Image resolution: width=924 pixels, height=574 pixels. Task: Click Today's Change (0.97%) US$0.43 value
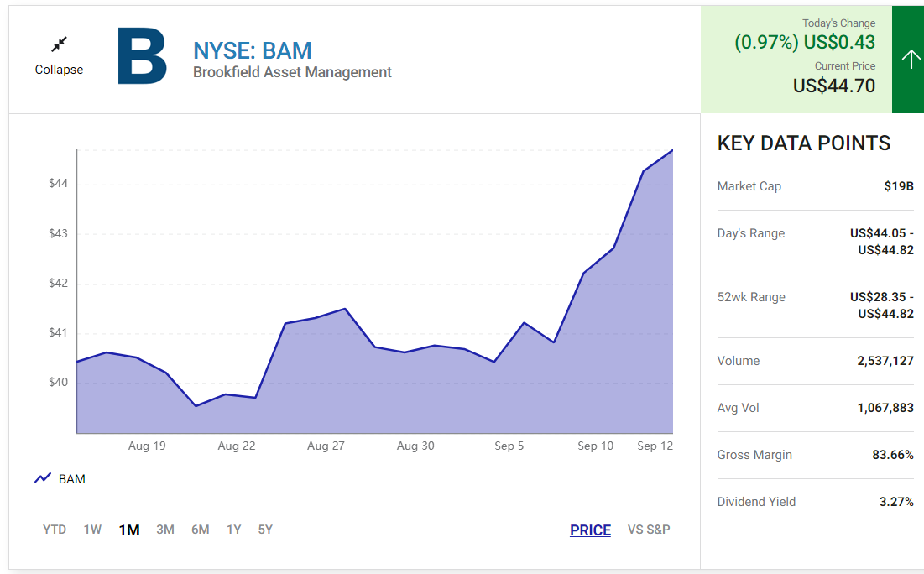(805, 42)
